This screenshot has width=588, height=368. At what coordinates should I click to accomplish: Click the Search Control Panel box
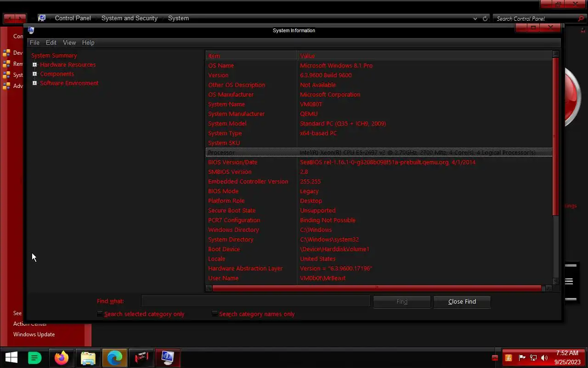click(535, 18)
